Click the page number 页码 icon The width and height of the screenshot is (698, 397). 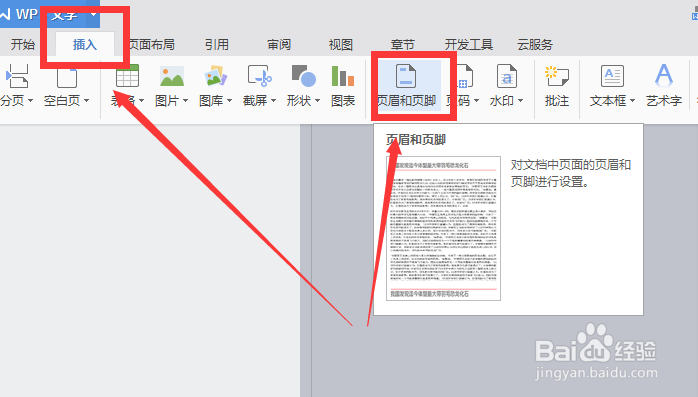pyautogui.click(x=465, y=76)
